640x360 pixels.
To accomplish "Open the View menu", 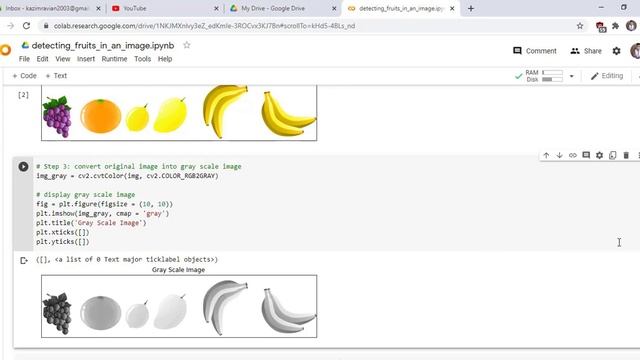I will click(63, 59).
